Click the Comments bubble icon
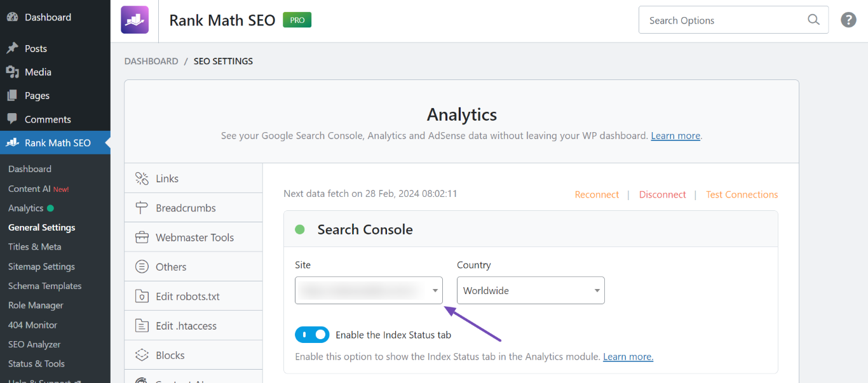 [12, 119]
